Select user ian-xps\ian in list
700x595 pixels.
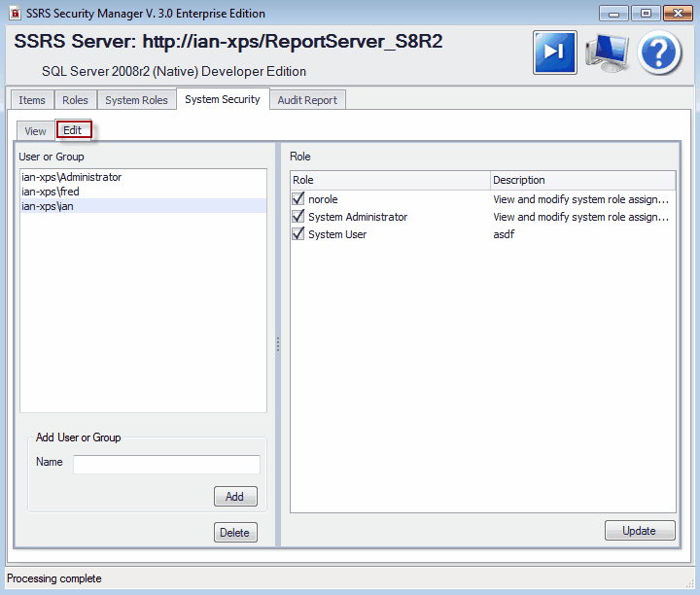pyautogui.click(x=143, y=206)
